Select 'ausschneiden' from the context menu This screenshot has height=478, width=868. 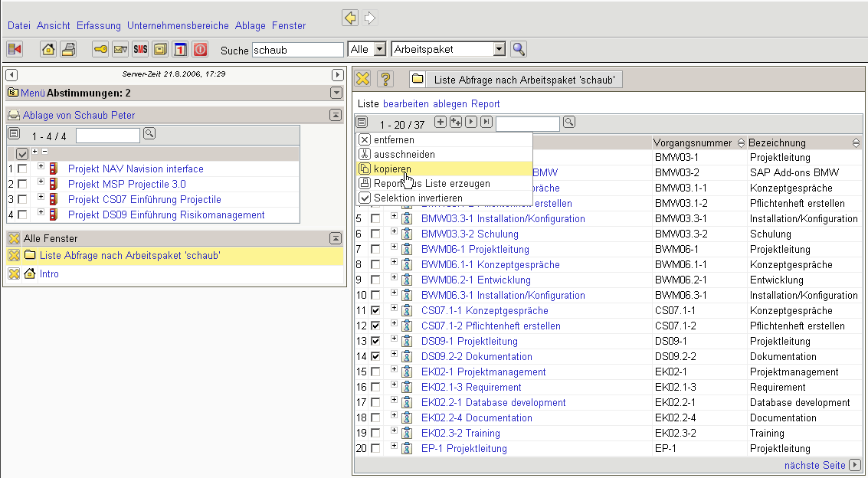(405, 154)
